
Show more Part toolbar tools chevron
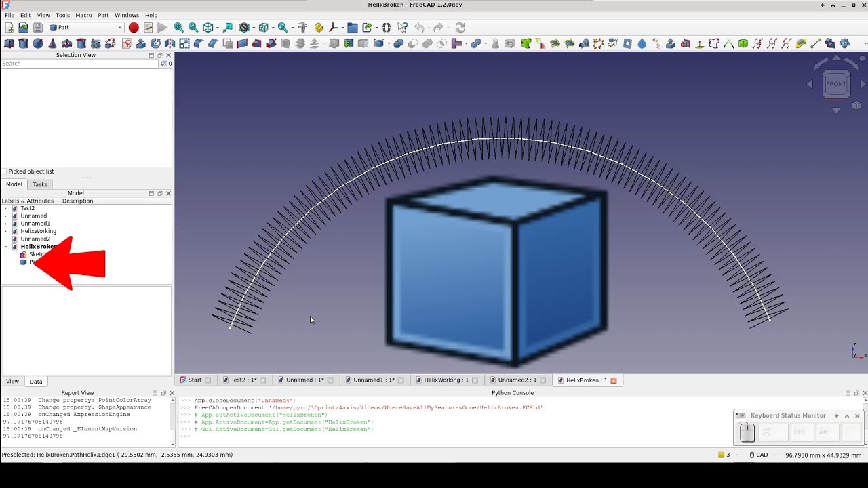point(864,43)
